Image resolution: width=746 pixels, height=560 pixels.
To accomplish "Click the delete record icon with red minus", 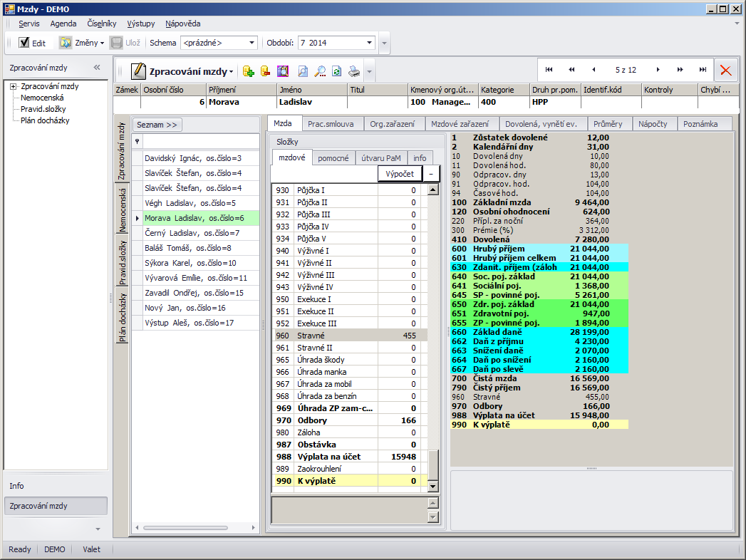I will click(265, 71).
